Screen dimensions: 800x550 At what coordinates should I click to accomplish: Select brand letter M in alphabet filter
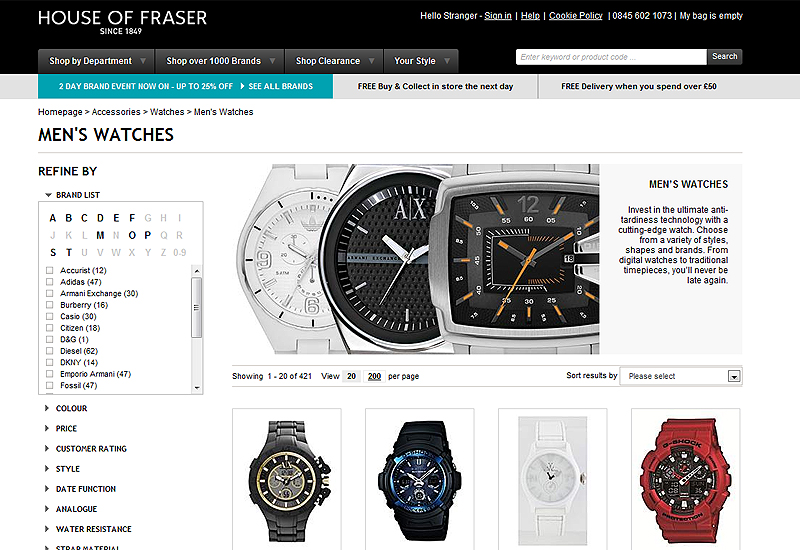tap(100, 235)
